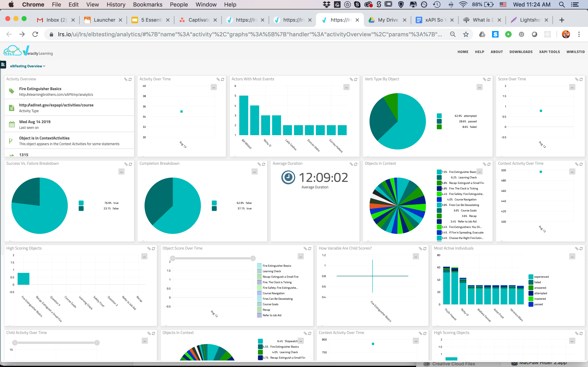
Task: Refresh the Average Duration widget
Action: tap(356, 164)
